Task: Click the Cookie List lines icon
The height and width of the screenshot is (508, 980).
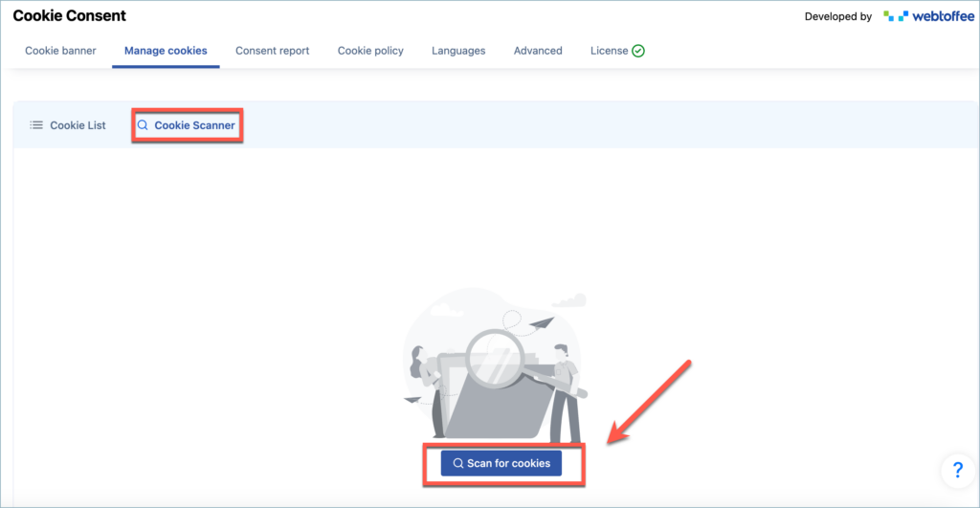Action: [x=36, y=125]
